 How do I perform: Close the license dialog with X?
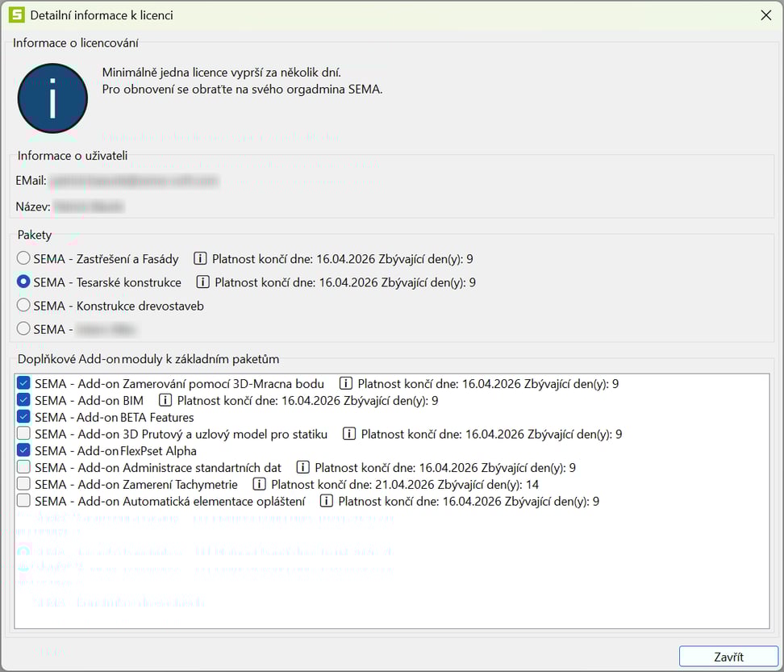[765, 15]
